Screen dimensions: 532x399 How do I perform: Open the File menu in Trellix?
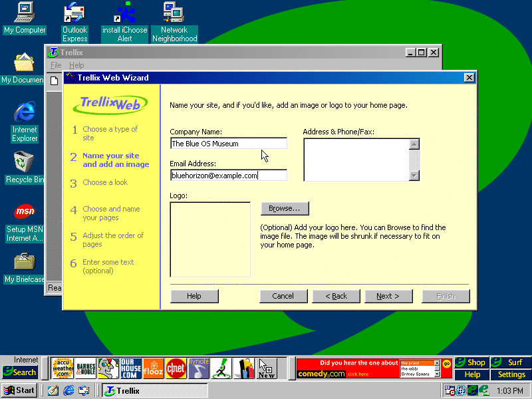coord(56,66)
